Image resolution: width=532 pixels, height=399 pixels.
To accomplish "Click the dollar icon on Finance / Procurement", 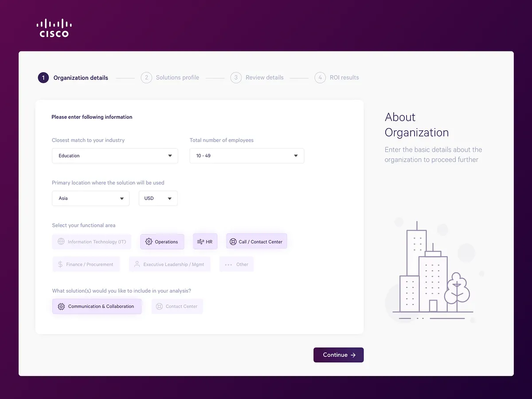I will pos(59,264).
